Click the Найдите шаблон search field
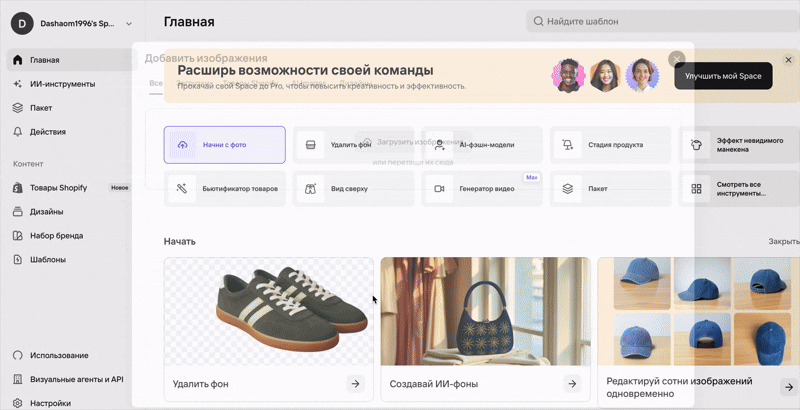Viewport: 800px width, 410px height. tap(663, 21)
